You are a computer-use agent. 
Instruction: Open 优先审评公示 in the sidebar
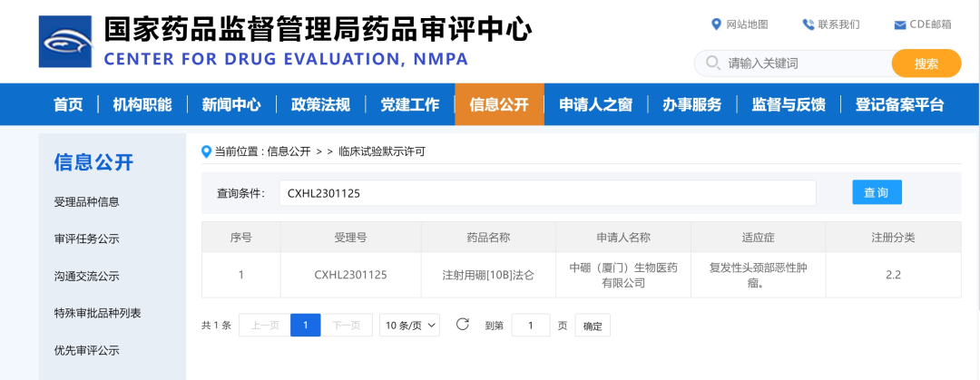click(x=87, y=350)
